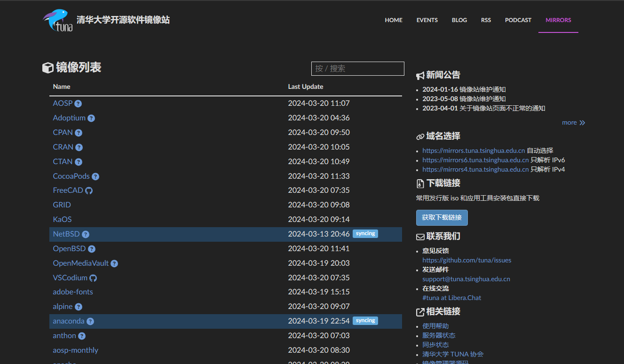Open help icon next to AOSP

[x=78, y=104]
